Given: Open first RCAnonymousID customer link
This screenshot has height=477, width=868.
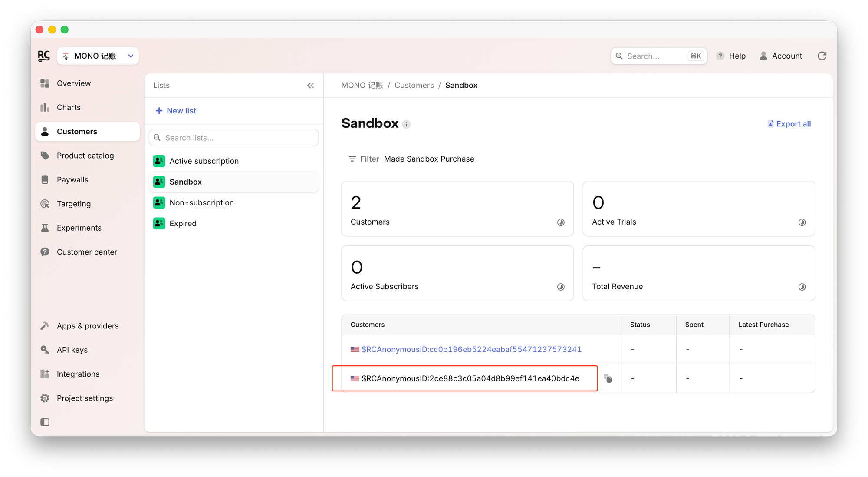Looking at the screenshot, I should tap(471, 349).
